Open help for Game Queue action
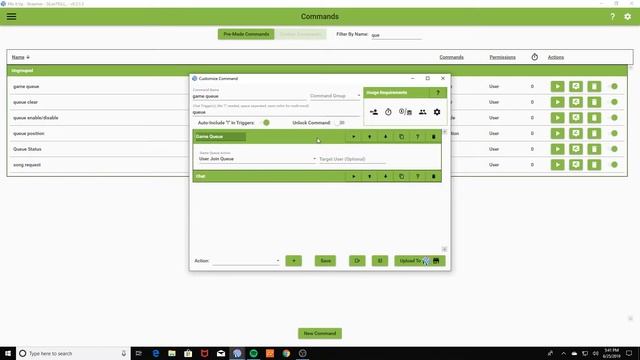The image size is (640, 360). point(418,137)
